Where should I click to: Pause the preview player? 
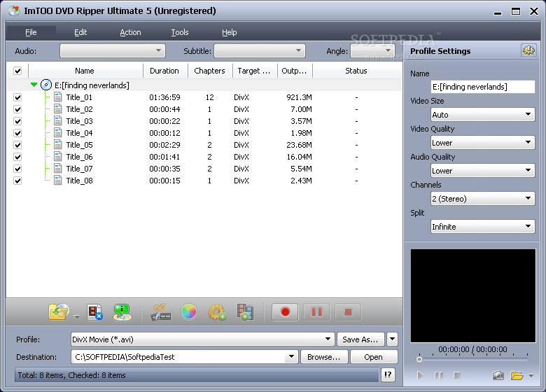tap(439, 375)
